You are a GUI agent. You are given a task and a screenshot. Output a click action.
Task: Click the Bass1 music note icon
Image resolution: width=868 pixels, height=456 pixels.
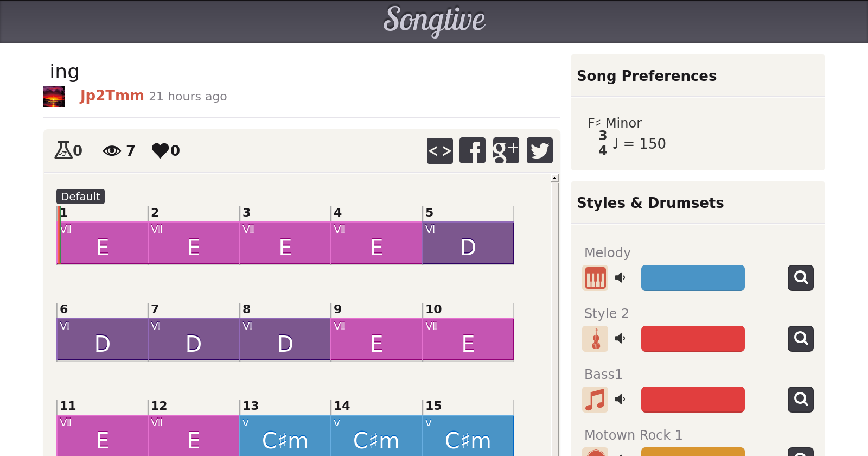595,400
